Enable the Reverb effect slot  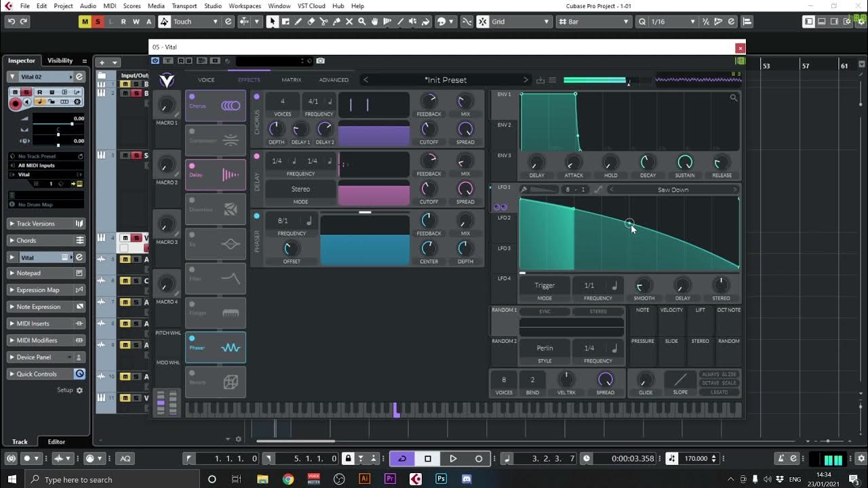(x=192, y=373)
